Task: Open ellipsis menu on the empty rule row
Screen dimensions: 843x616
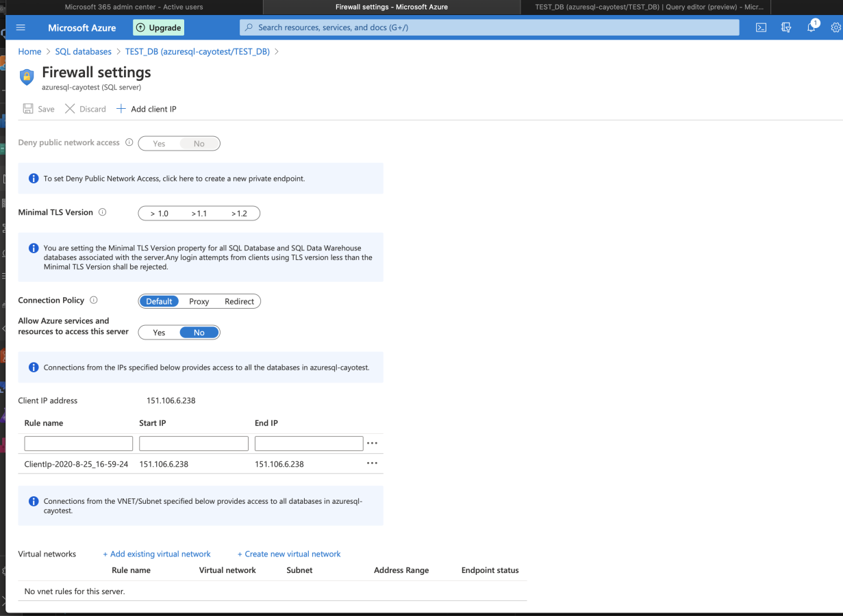Action: [372, 444]
